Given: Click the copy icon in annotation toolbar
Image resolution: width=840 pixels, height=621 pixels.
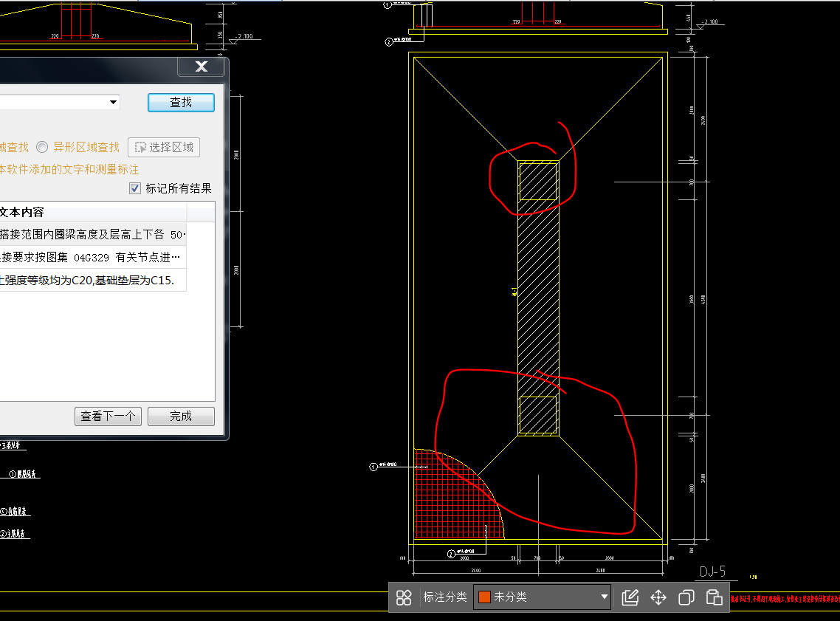Looking at the screenshot, I should pyautogui.click(x=686, y=597).
